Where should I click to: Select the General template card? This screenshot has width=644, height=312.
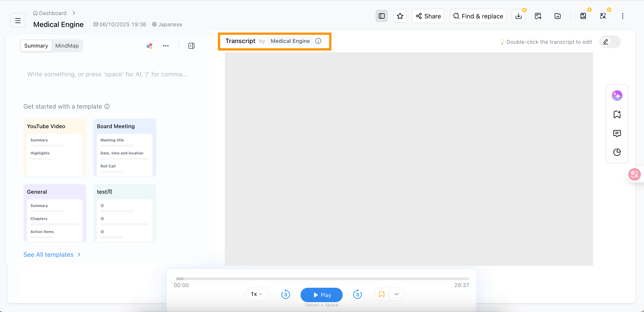(55, 213)
